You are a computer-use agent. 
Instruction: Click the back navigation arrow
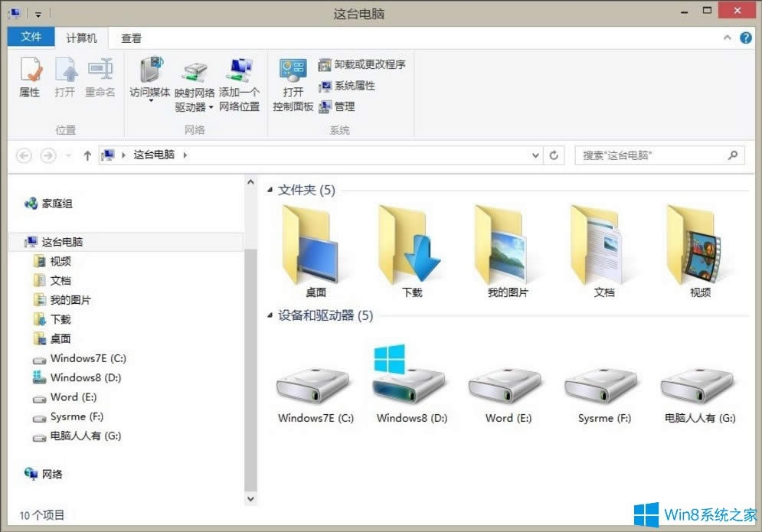click(24, 155)
